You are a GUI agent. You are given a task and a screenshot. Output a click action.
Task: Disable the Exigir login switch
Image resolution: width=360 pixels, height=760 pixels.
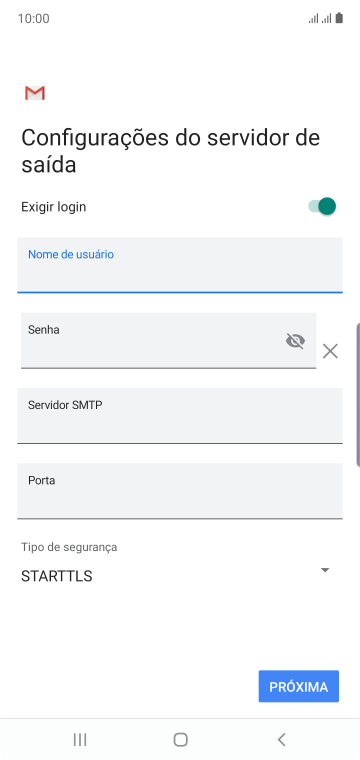click(322, 206)
